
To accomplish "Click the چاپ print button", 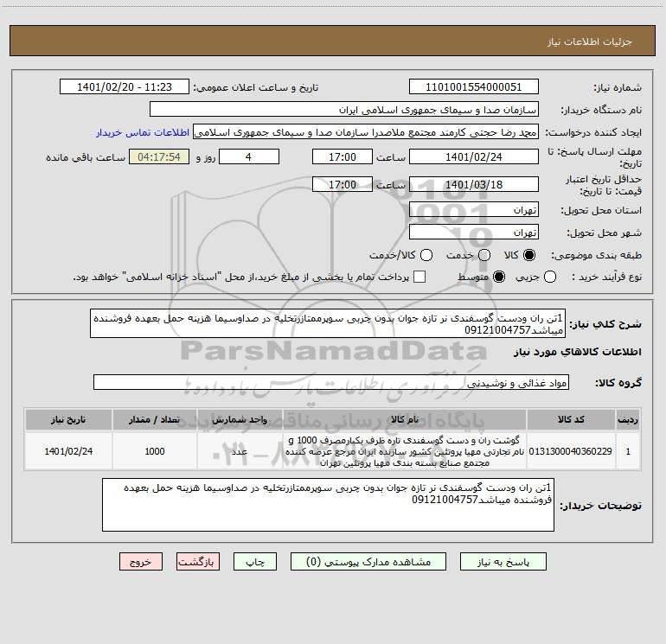I will pos(255,562).
